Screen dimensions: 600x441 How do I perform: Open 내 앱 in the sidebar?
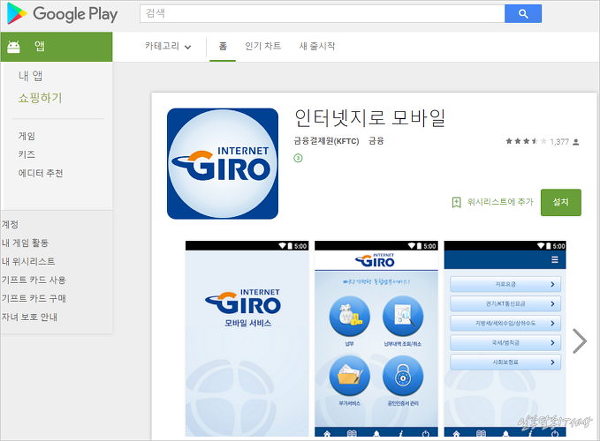click(x=30, y=76)
